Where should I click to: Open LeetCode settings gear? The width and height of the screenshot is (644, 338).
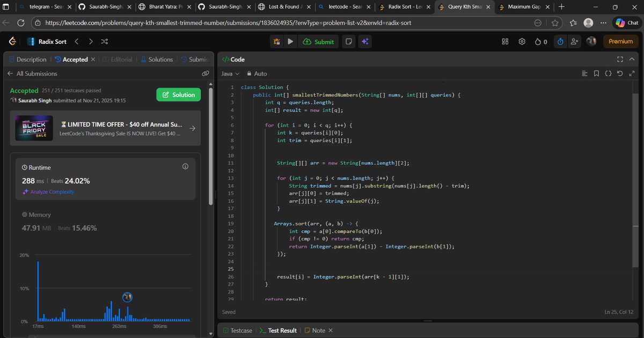tap(522, 41)
